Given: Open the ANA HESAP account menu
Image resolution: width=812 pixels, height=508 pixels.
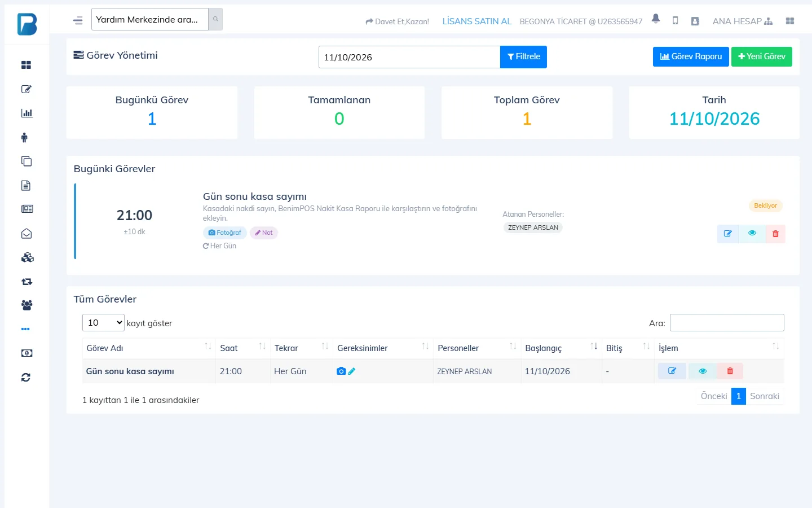Looking at the screenshot, I should coord(742,21).
